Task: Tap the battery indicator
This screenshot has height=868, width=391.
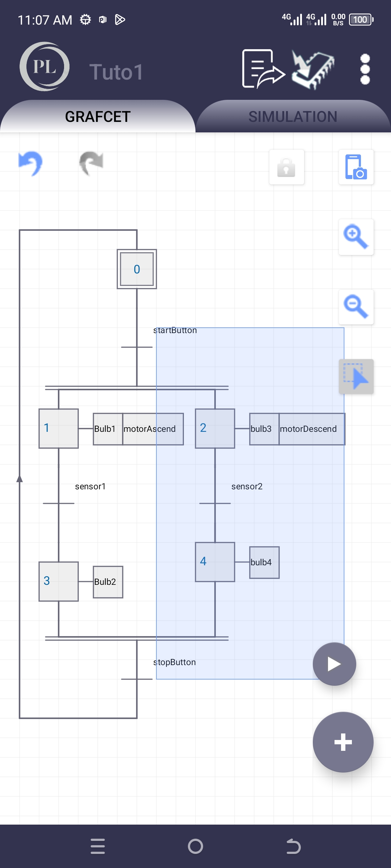Action: (x=361, y=20)
